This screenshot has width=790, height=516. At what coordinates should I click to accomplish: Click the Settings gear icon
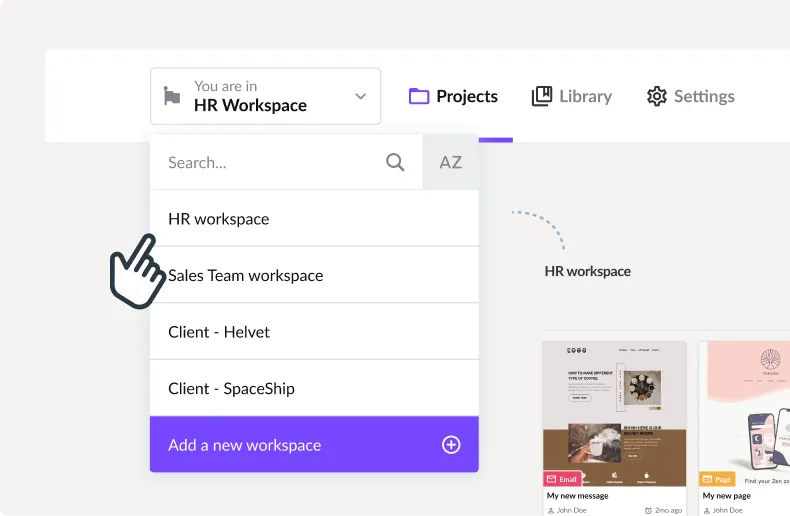[656, 96]
